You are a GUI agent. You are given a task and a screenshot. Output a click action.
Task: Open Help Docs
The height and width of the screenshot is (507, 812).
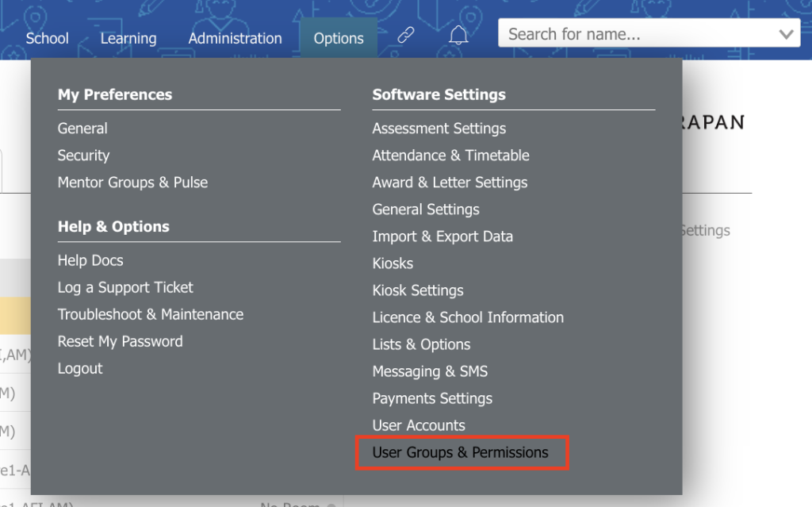point(90,260)
